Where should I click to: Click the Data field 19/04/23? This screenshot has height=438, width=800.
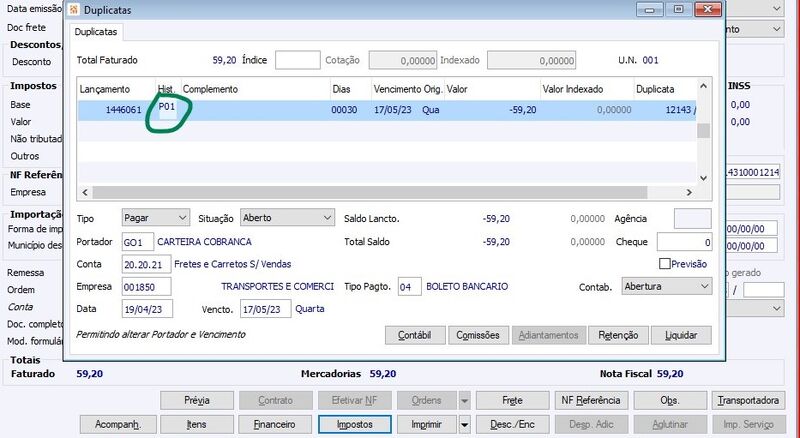click(147, 309)
